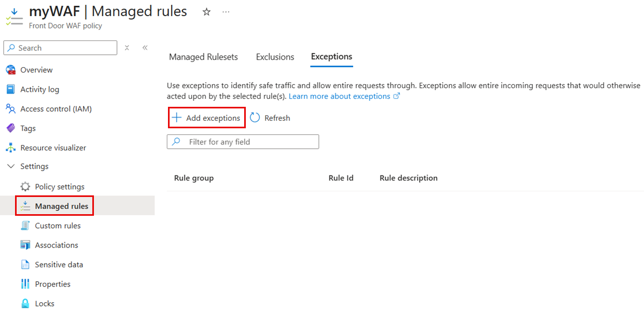
Task: Open the more options ellipsis menu
Action: [x=226, y=12]
